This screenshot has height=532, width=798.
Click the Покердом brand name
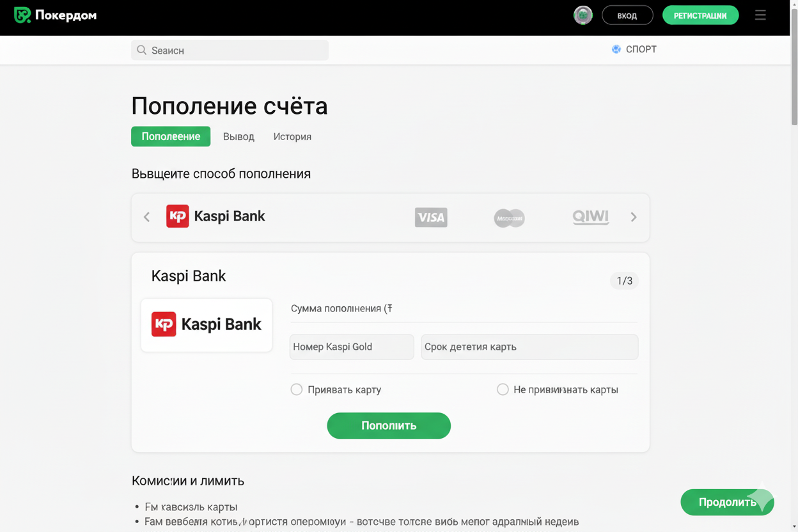pos(66,15)
